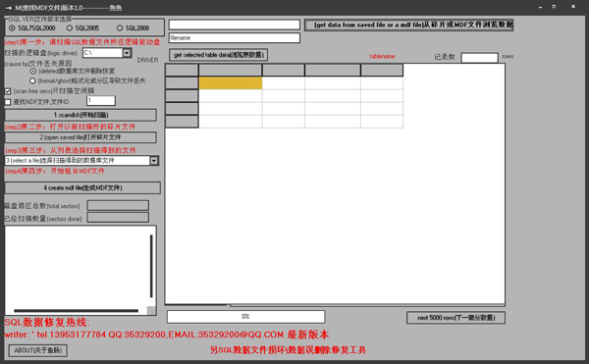Click get data from saved file or mdf button
589x364 pixels.
(408, 26)
